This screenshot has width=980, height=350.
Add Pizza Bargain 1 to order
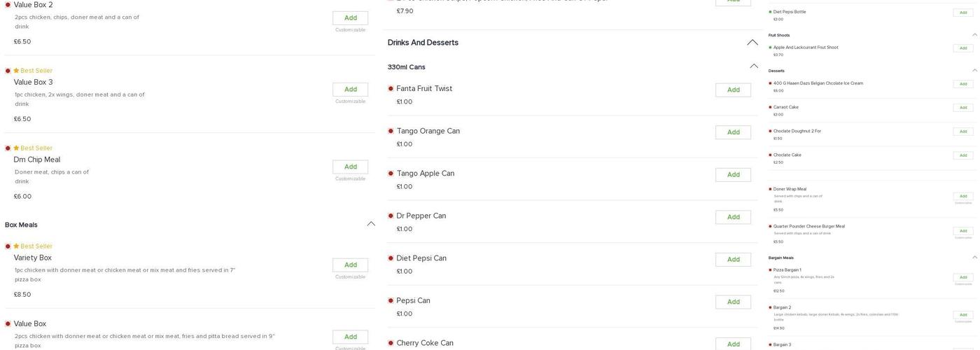[962, 278]
